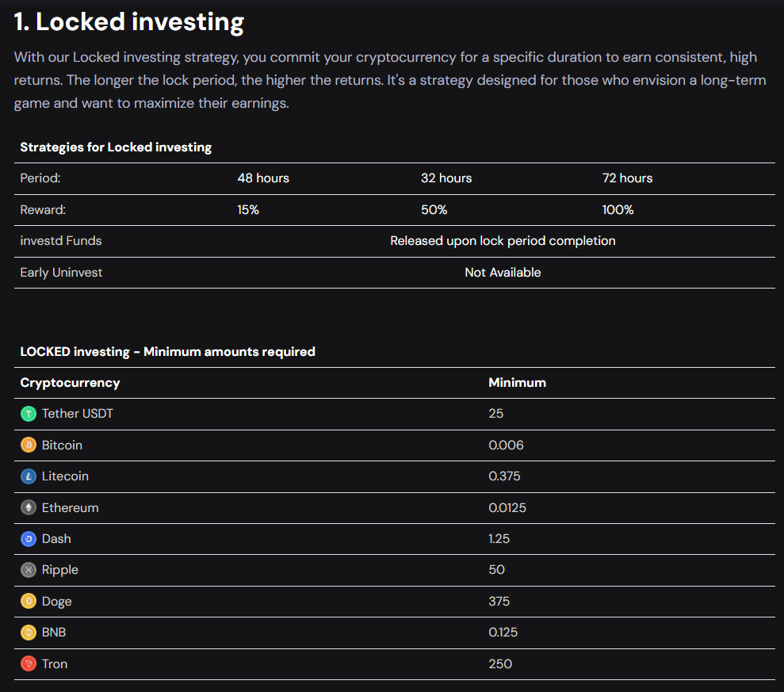
Task: Click the '1. Locked investing' heading
Action: pyautogui.click(x=129, y=22)
